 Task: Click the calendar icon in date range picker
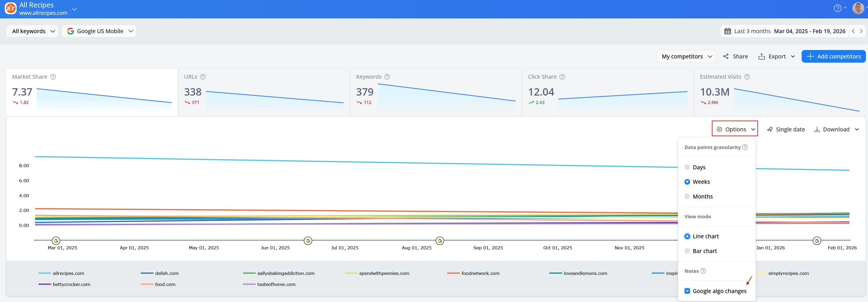pos(727,31)
